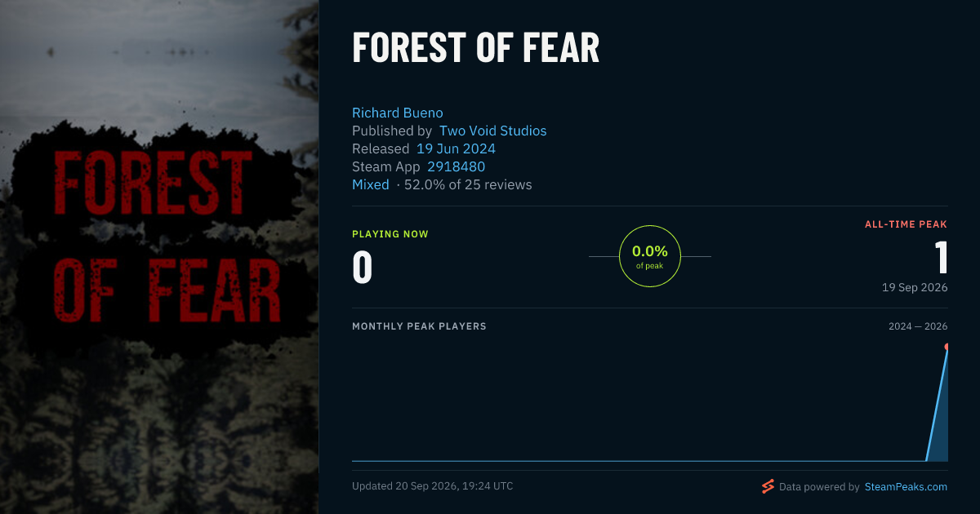Viewport: 980px width, 514px height.
Task: Click the 0.0% of peak circle
Action: coord(650,256)
